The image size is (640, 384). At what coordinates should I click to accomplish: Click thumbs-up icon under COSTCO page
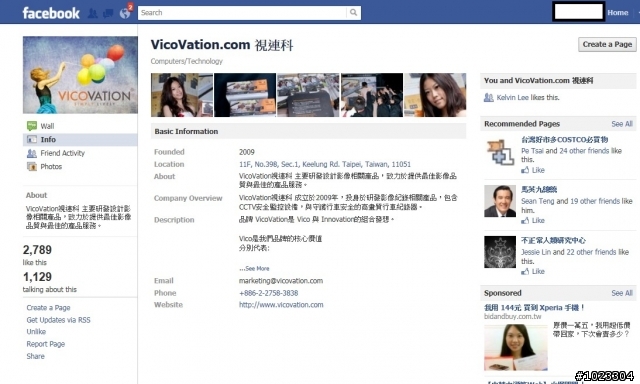(x=525, y=170)
